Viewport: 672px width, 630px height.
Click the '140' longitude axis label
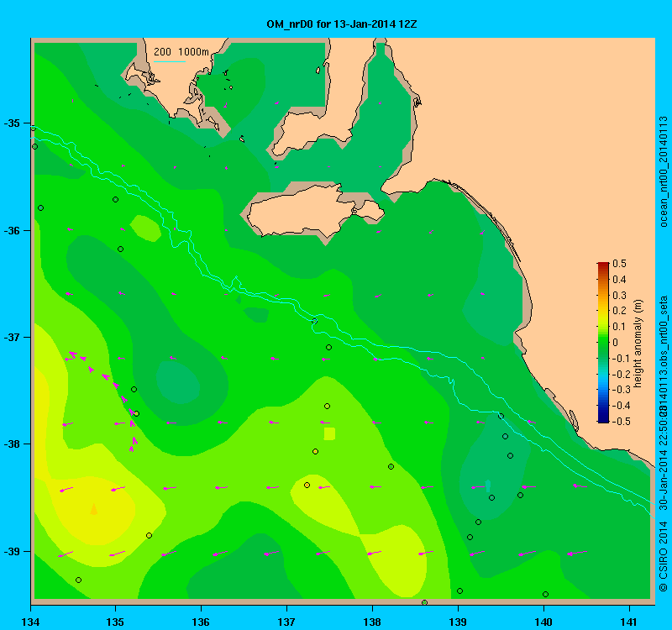[543, 622]
